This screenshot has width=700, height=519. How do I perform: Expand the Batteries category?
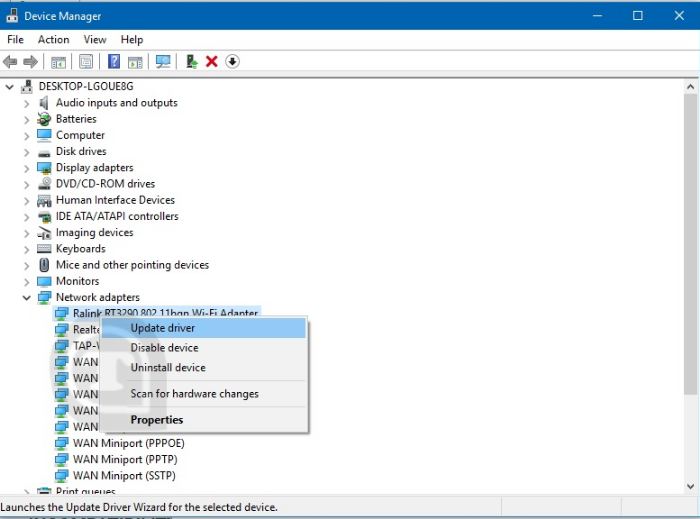click(26, 119)
